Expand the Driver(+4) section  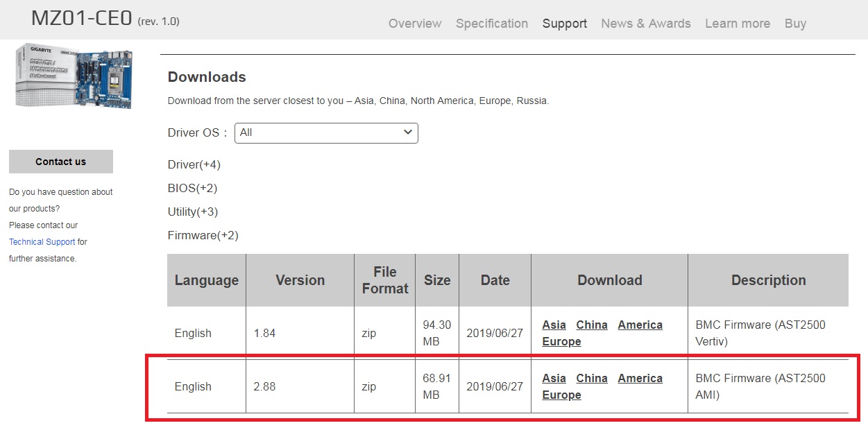coord(194,164)
